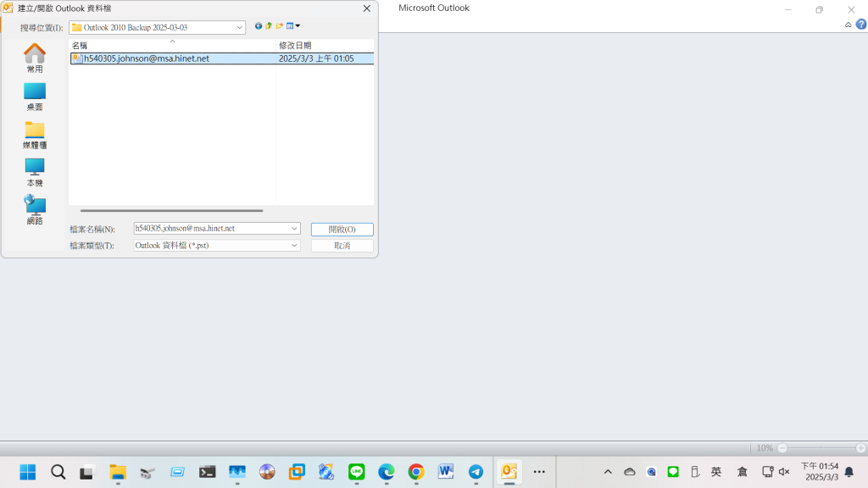
Task: Expand the 檔案名稱 filename dropdown arrow
Action: coord(294,229)
